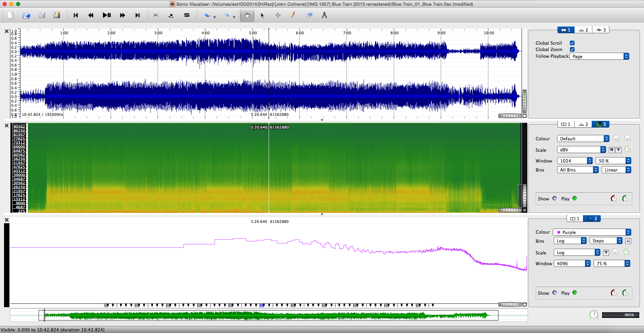
Task: Toggle the Play indicator in the spectrogram panel
Action: tap(575, 198)
